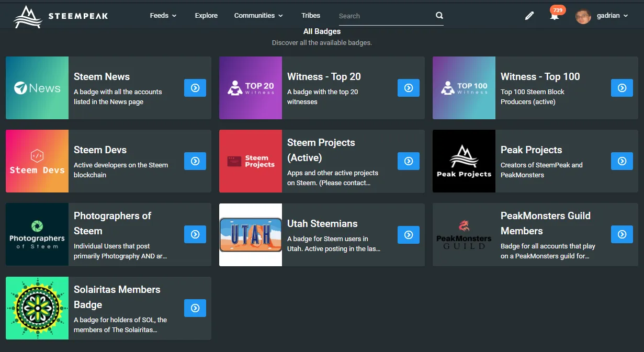This screenshot has height=352, width=644.
Task: Click the Utah Steemians badge title
Action: pos(322,223)
